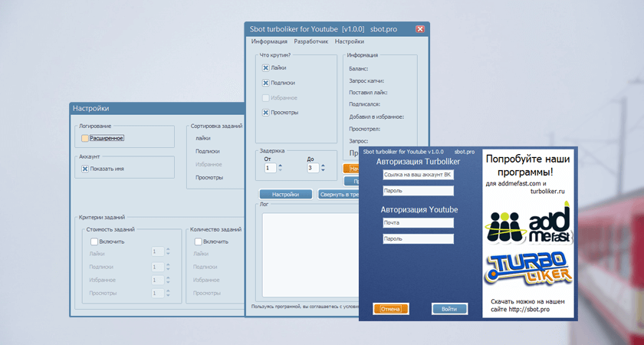Click the Просмотры cost spinner arrows
Screen dimensions: 644x345
tap(168, 293)
